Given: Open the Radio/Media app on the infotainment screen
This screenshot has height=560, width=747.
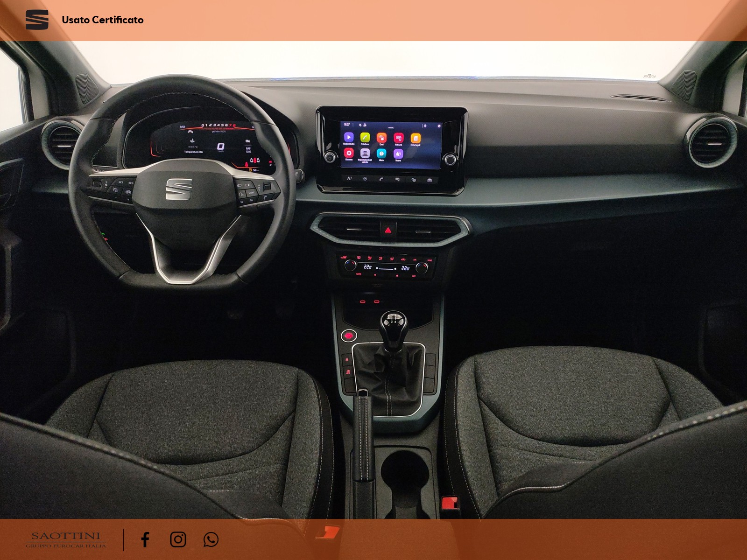Looking at the screenshot, I should (x=349, y=137).
